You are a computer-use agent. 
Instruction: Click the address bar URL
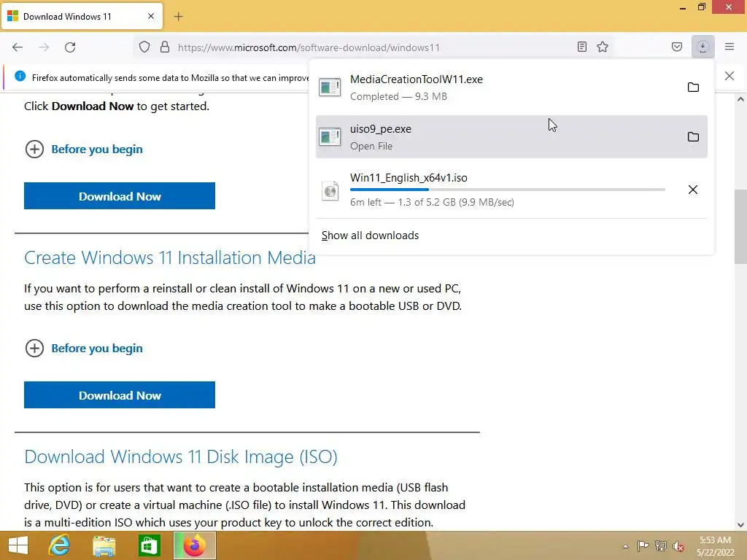click(x=309, y=47)
